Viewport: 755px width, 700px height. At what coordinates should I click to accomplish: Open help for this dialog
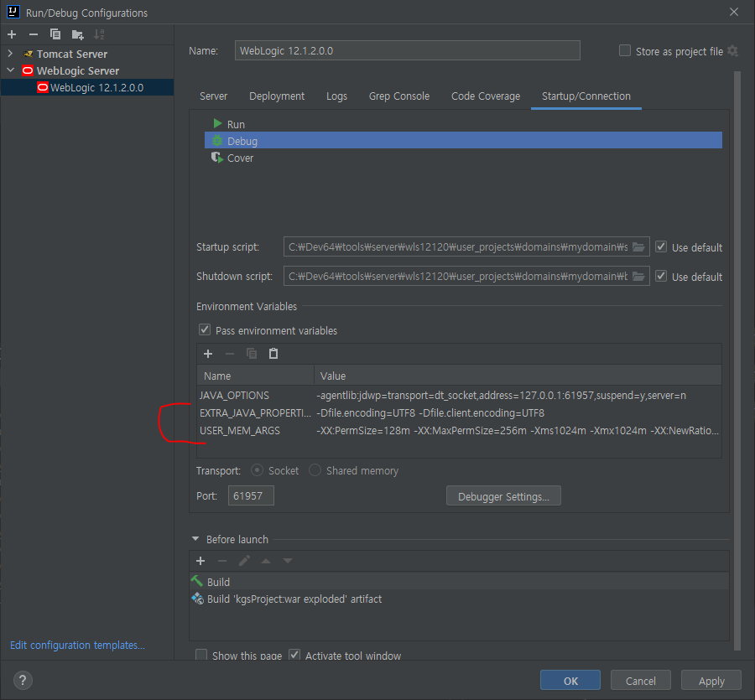[23, 680]
